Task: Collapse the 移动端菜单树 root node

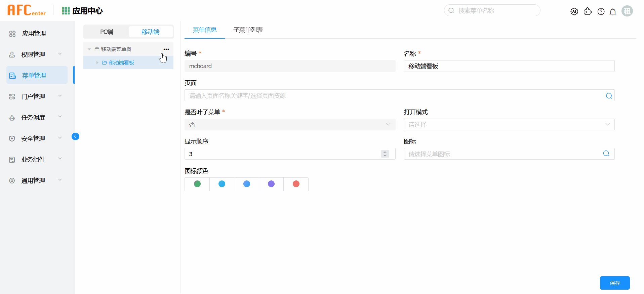Action: coord(89,49)
